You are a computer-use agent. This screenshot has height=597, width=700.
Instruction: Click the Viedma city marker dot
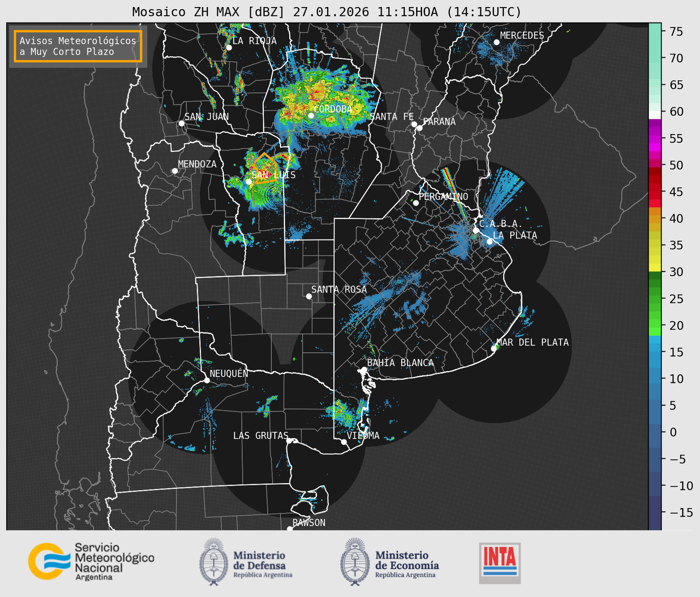coord(344,442)
